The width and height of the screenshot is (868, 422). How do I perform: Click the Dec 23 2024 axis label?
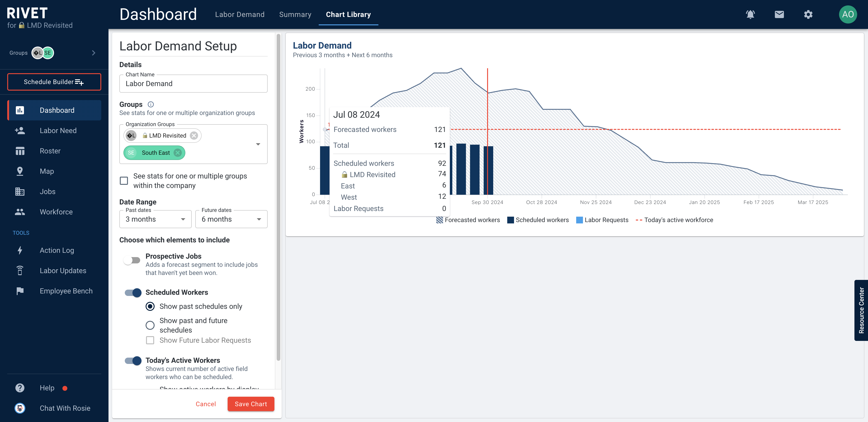point(650,202)
